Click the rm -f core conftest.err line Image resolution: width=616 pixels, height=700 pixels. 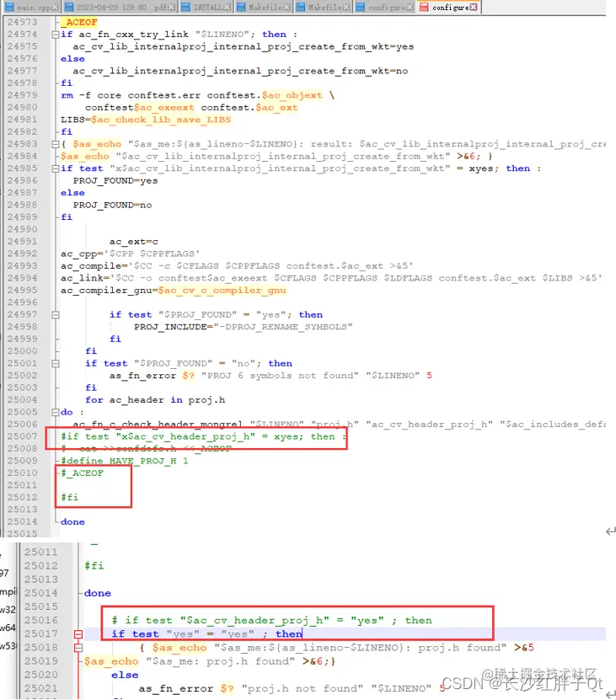click(x=197, y=95)
